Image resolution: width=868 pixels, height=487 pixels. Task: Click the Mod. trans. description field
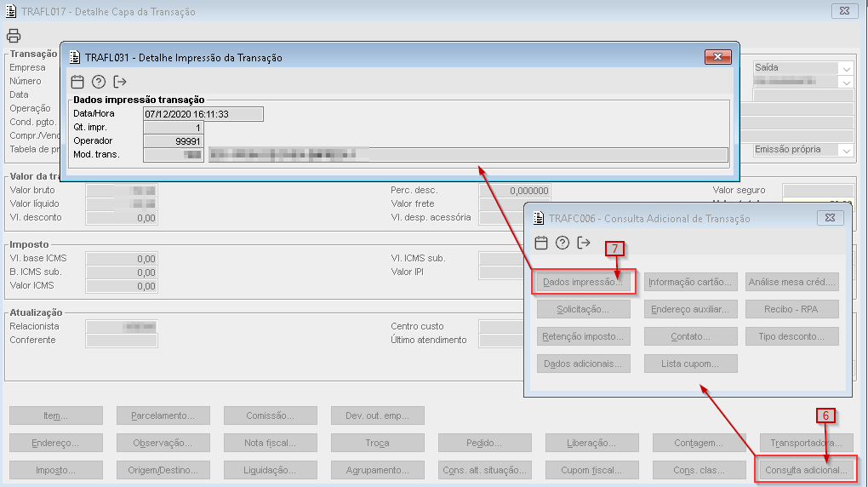pos(468,155)
